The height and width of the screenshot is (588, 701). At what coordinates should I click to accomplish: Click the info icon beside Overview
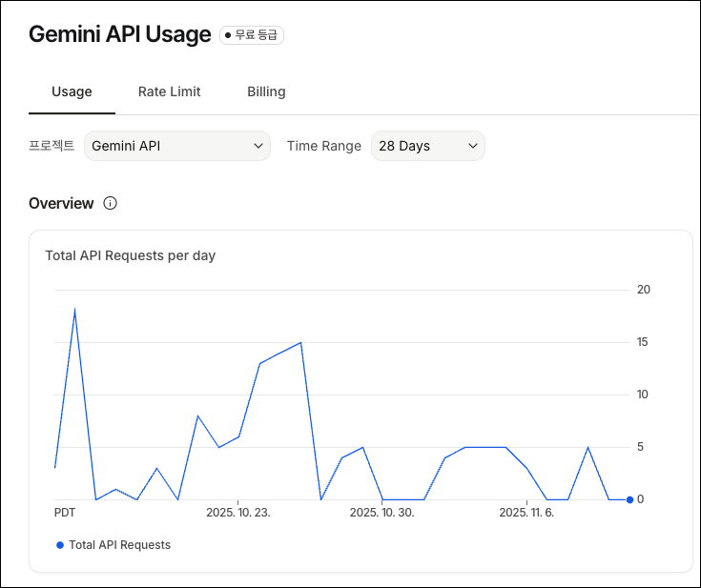pos(110,203)
